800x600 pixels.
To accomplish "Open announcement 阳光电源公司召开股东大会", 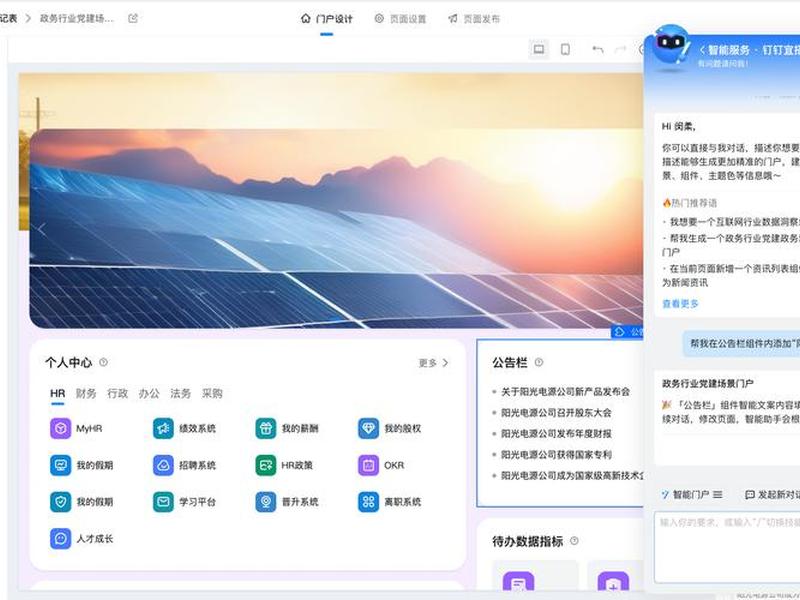I will click(x=556, y=413).
